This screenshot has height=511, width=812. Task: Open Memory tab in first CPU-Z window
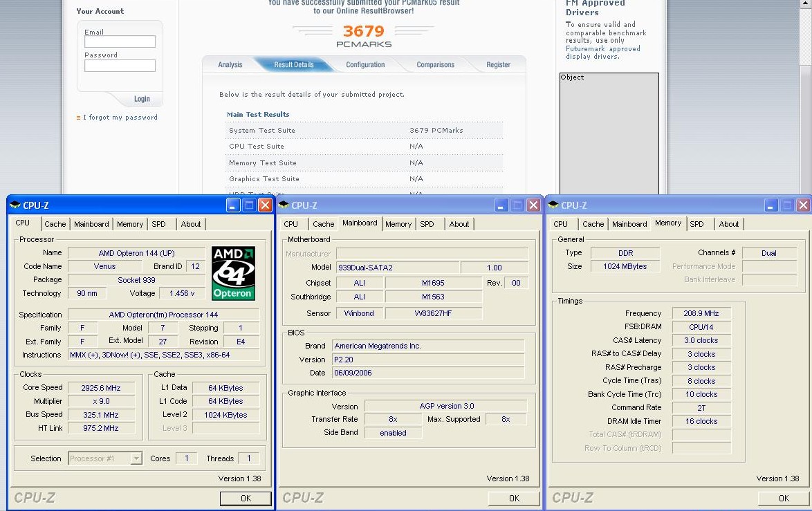(130, 224)
